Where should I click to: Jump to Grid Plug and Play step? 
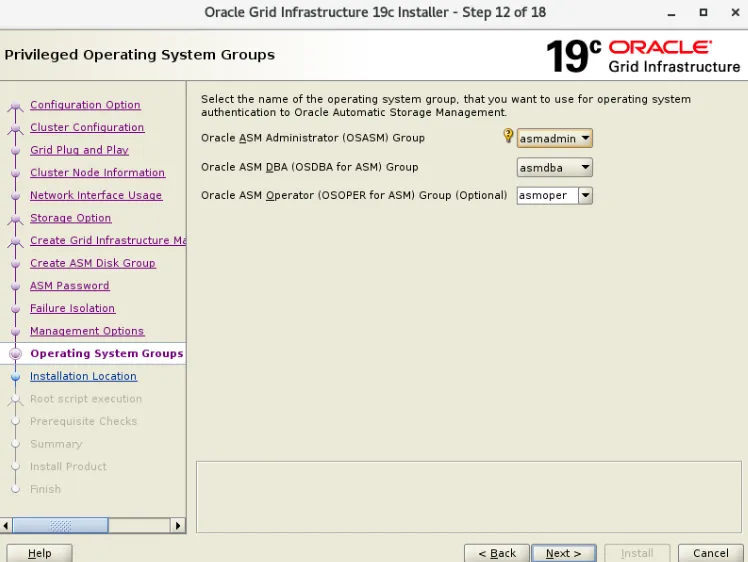click(x=79, y=150)
